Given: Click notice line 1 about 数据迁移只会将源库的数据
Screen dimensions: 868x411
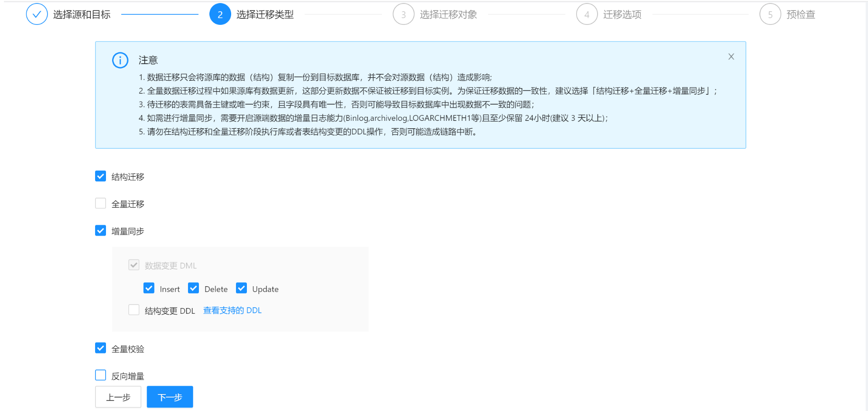Looking at the screenshot, I should tap(315, 77).
